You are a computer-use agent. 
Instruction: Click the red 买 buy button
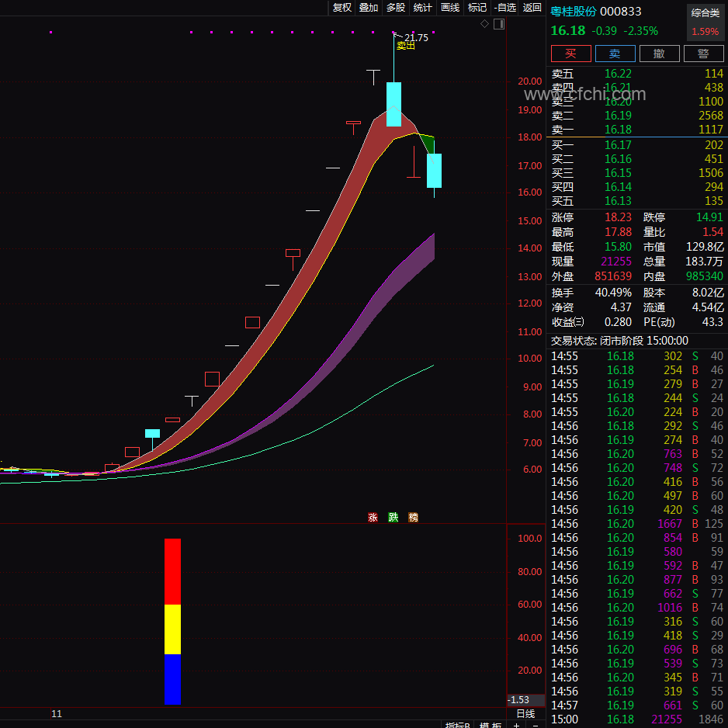(570, 54)
